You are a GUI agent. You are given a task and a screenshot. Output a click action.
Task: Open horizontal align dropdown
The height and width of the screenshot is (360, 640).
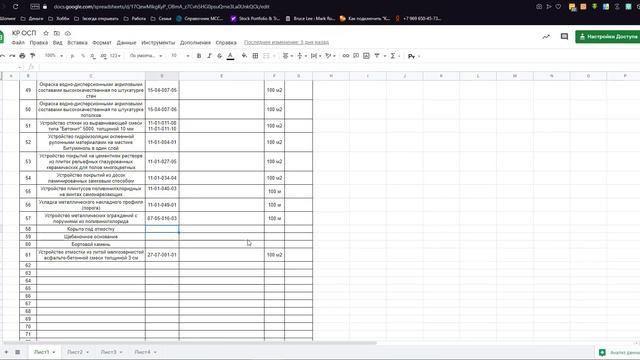point(288,56)
